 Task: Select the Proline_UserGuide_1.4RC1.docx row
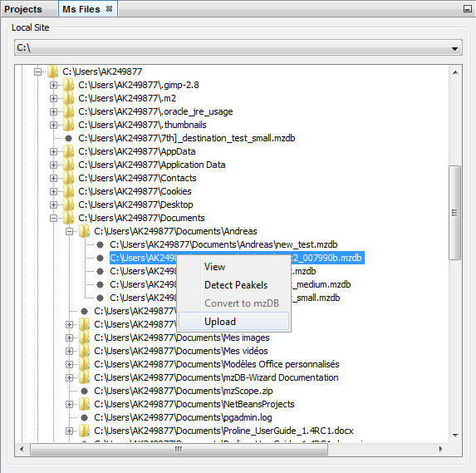click(x=223, y=431)
